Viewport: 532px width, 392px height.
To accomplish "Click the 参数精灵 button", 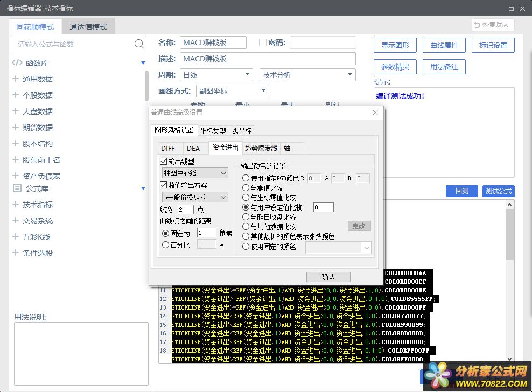I will (x=395, y=67).
